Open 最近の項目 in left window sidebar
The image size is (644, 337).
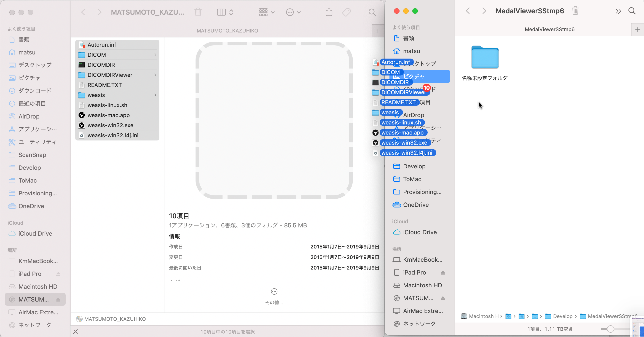35,104
